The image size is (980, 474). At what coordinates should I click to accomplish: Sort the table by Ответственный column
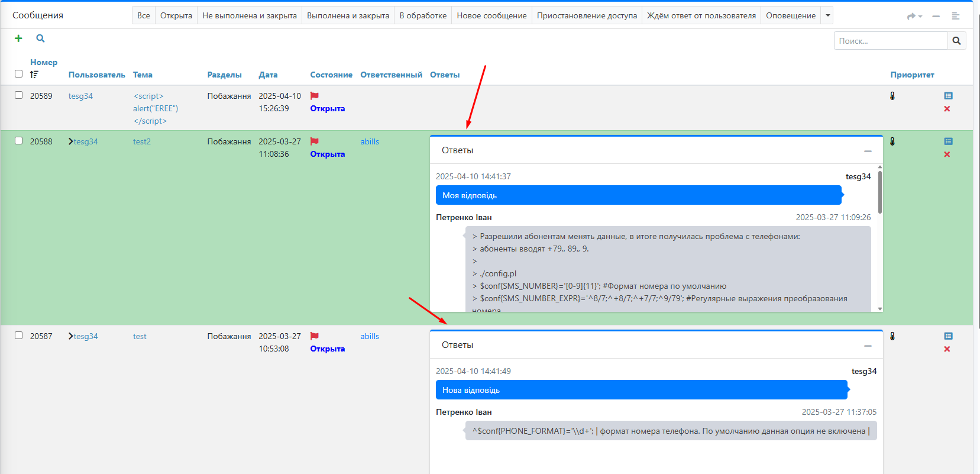click(392, 75)
